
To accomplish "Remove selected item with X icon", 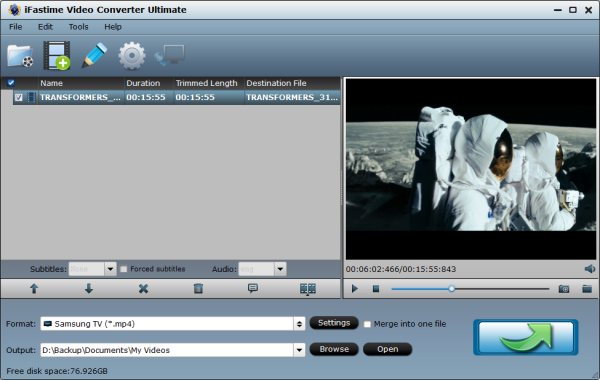I will 143,289.
